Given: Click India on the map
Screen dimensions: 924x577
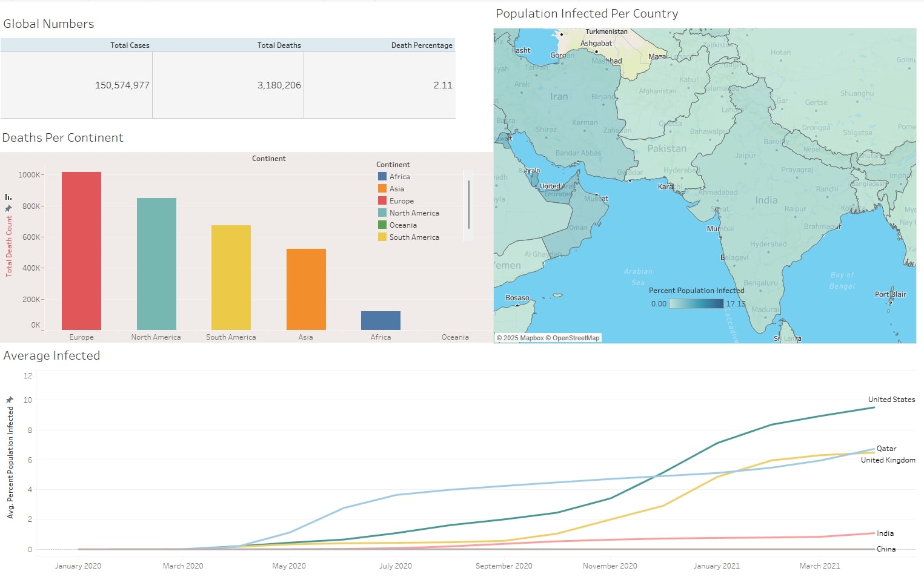Looking at the screenshot, I should point(766,200).
